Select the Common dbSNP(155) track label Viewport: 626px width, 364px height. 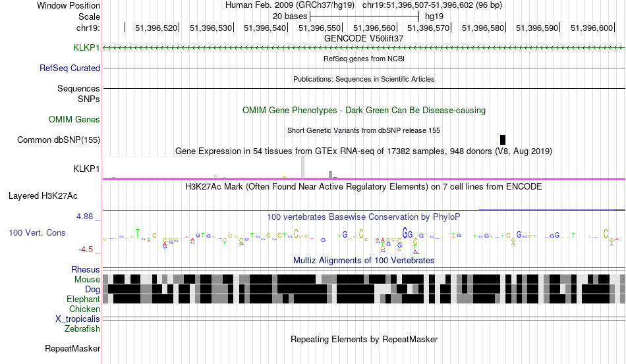59,140
